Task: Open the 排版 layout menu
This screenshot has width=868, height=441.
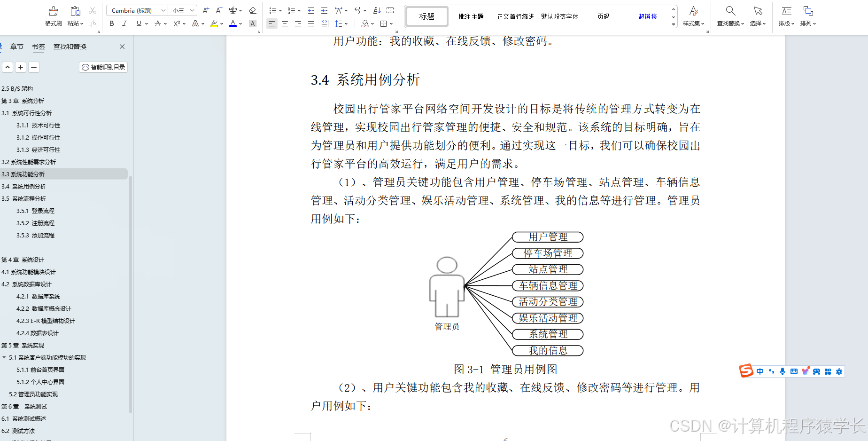Action: click(x=786, y=16)
